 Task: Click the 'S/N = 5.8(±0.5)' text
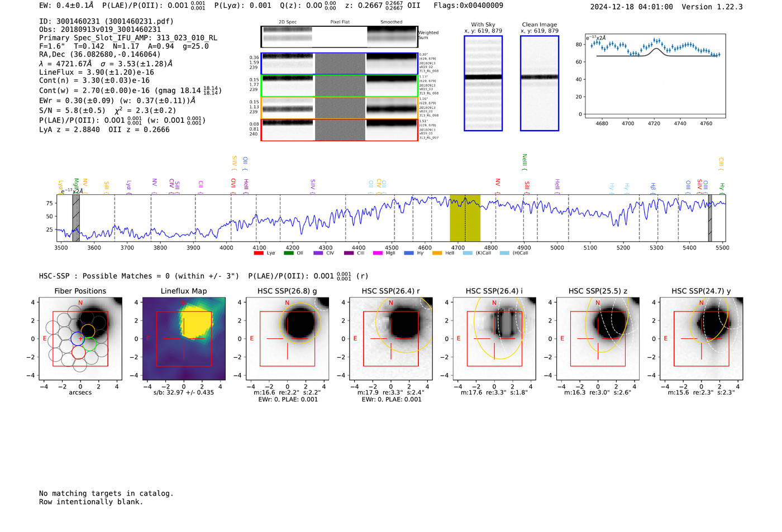(x=72, y=111)
